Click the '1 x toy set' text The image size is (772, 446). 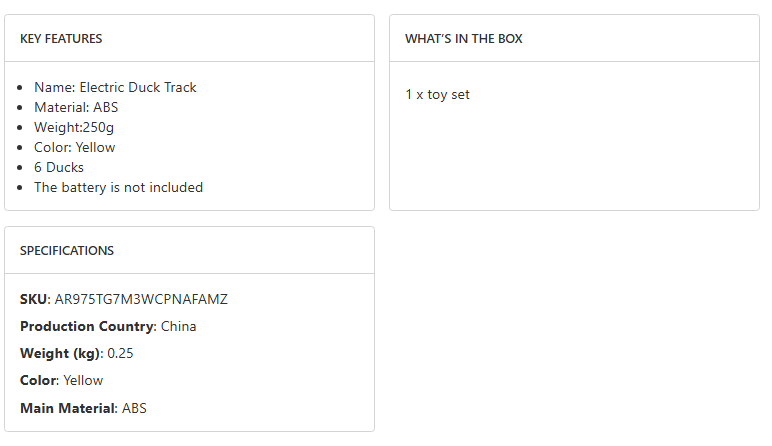click(x=437, y=95)
